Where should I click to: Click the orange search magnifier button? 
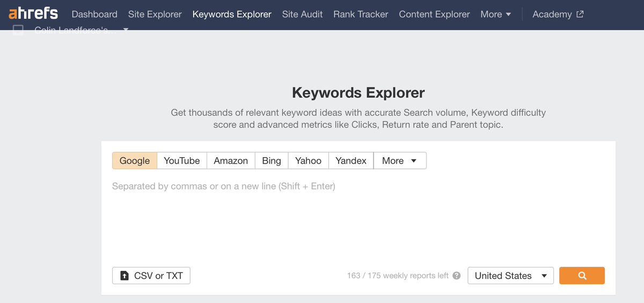(582, 276)
